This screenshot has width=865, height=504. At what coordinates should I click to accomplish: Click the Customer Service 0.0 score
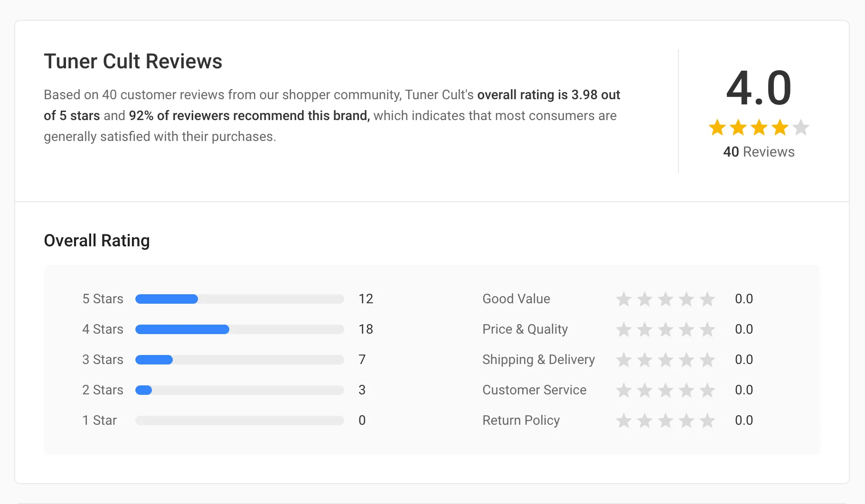pos(744,390)
